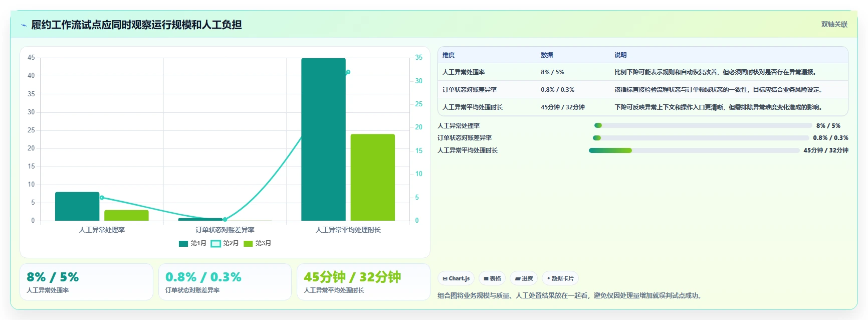Select the 表格 tag

492,278
